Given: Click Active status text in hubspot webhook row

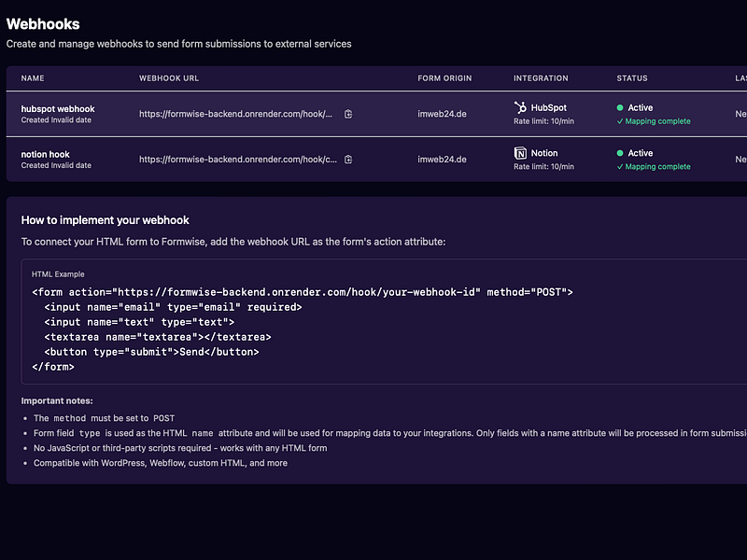Looking at the screenshot, I should click(641, 107).
